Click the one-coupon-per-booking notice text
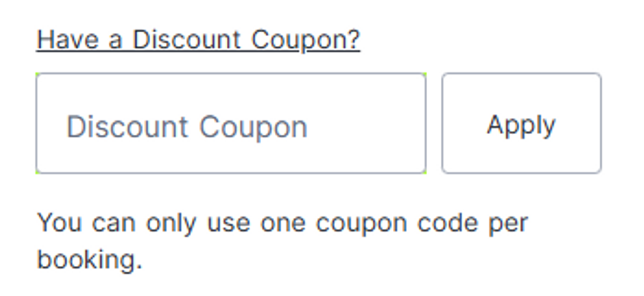 [x=282, y=222]
